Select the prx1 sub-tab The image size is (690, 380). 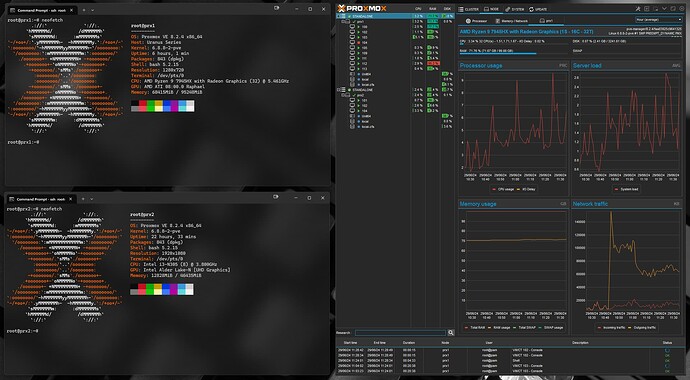pos(546,21)
